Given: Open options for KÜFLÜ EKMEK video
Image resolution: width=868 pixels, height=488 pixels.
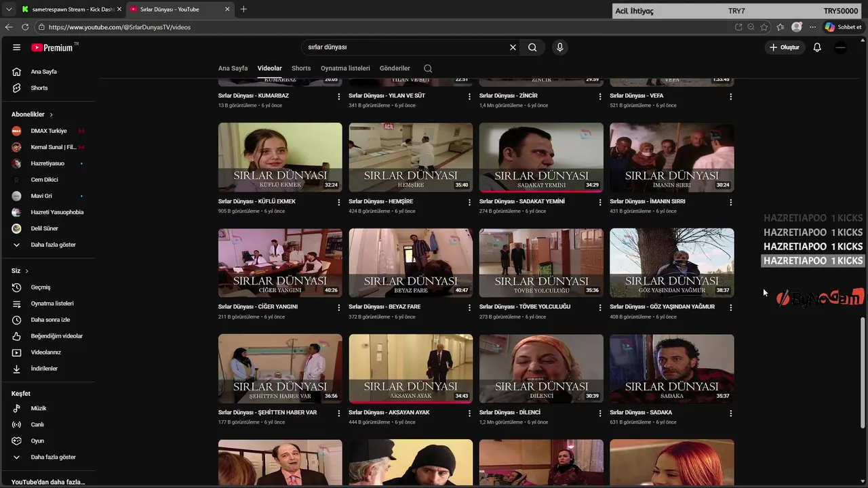Looking at the screenshot, I should (339, 202).
